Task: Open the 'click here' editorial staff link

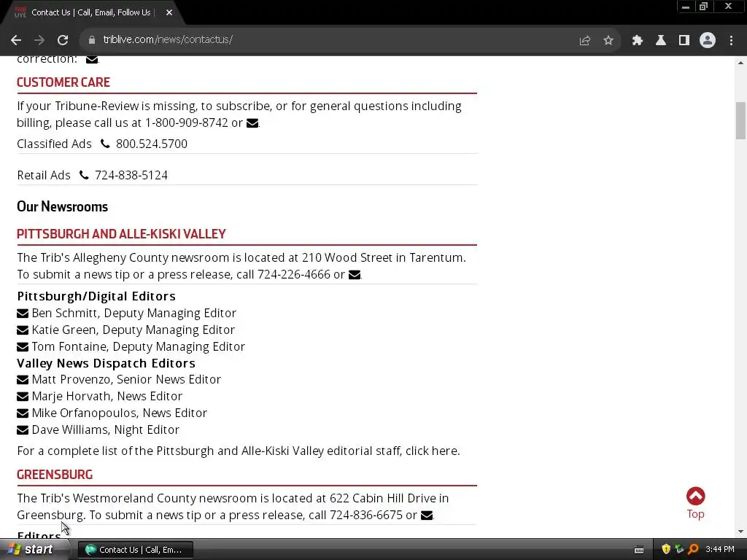Action: [x=432, y=451]
